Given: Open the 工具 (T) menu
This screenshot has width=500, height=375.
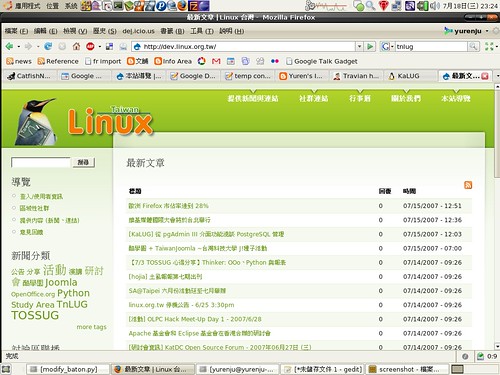Looking at the screenshot, I should (x=202, y=31).
